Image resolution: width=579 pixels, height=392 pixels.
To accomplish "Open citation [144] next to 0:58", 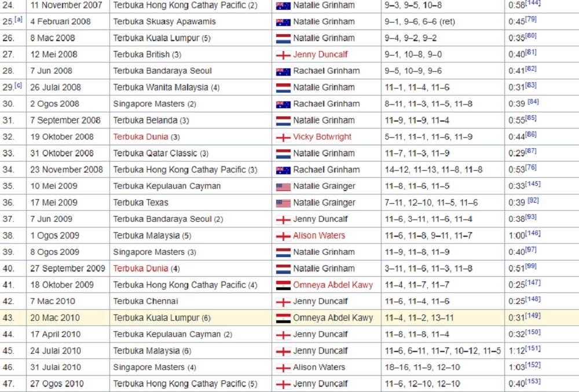I will click(533, 2).
